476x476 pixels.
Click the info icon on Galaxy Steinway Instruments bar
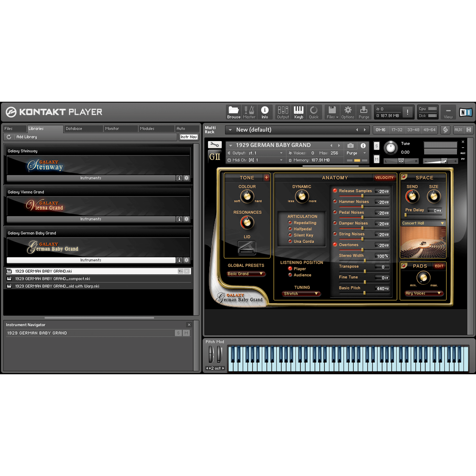coord(179,178)
